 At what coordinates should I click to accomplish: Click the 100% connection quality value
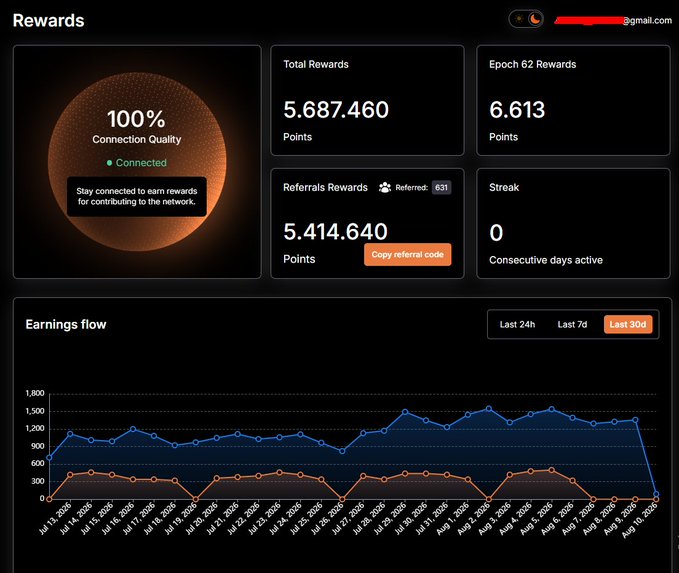click(136, 119)
